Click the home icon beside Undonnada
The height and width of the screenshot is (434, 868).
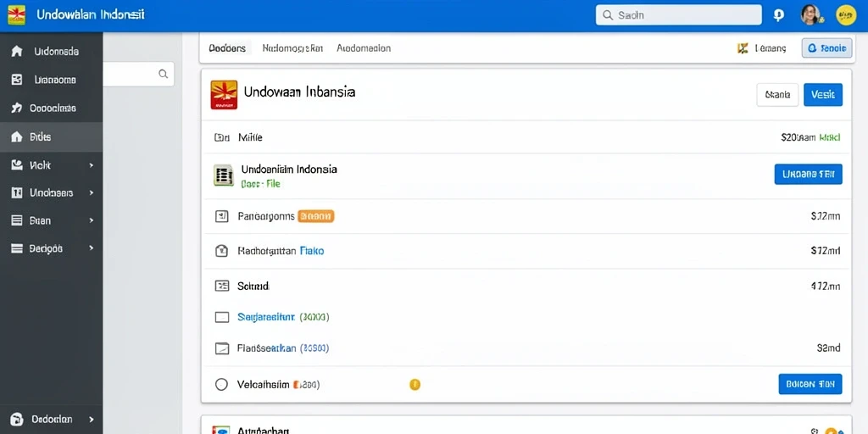click(x=17, y=51)
